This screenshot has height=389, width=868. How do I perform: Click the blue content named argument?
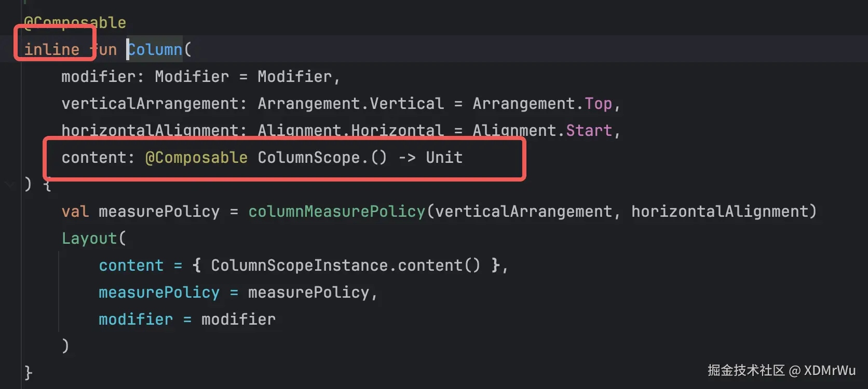[131, 266]
